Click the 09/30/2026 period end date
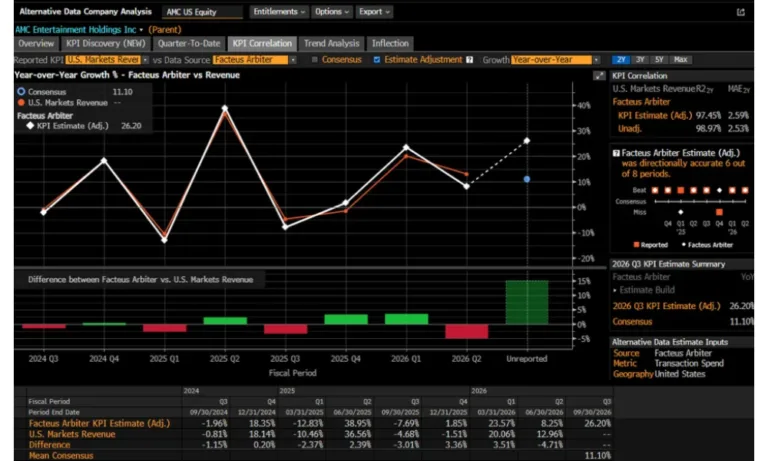This screenshot has width=768, height=461. [x=592, y=412]
